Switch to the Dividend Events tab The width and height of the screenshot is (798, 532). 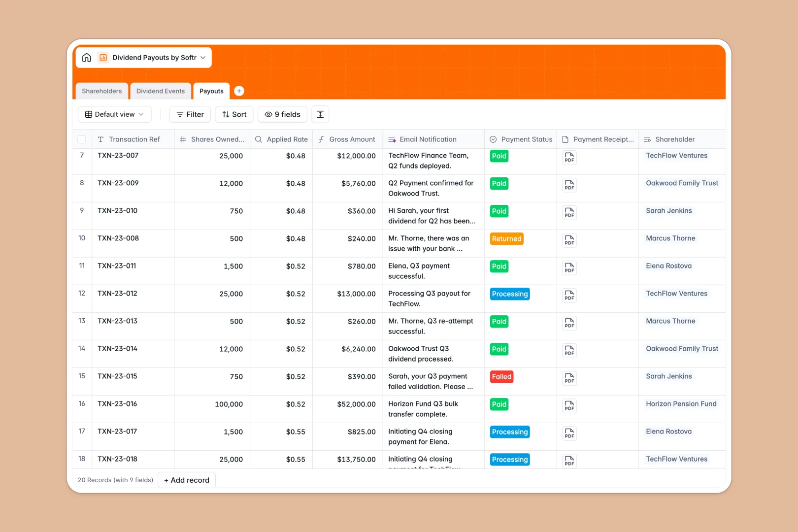161,91
